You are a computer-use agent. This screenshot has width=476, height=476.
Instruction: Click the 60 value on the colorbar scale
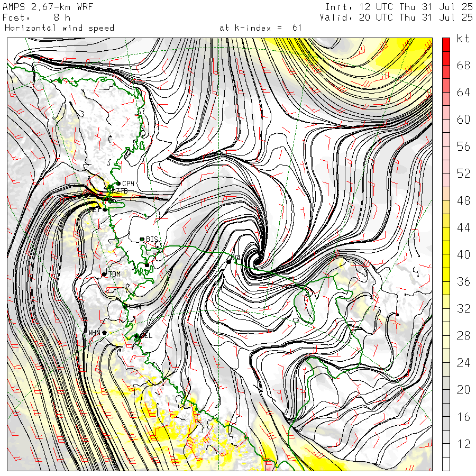[463, 120]
